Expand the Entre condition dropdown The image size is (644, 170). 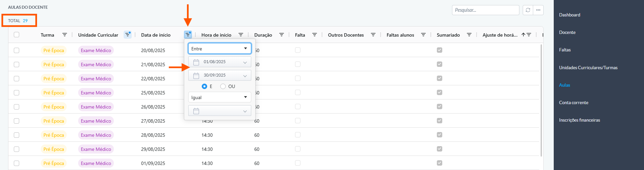coord(220,49)
